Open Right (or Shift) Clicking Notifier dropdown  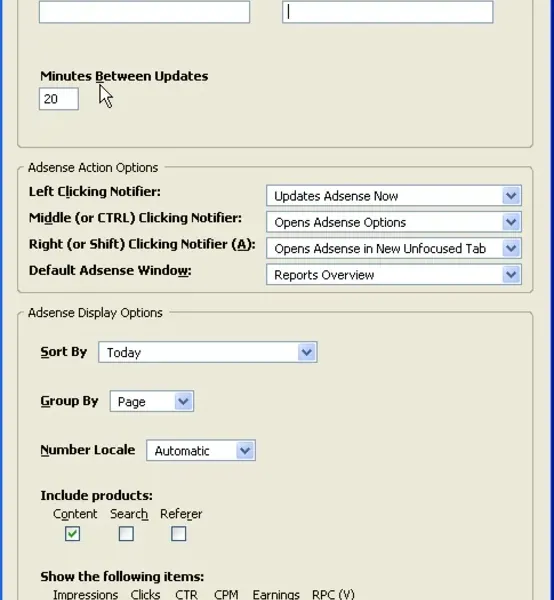[x=394, y=249]
